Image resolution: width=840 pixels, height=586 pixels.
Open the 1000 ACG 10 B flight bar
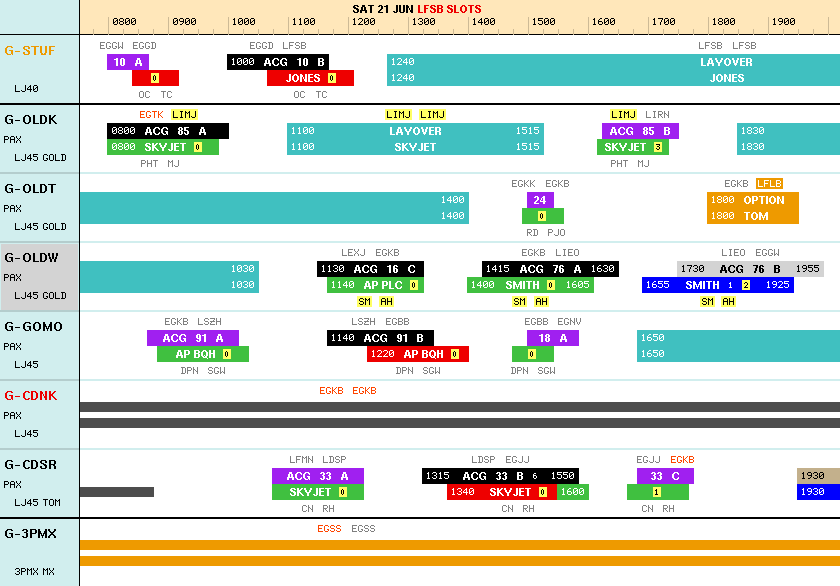278,62
